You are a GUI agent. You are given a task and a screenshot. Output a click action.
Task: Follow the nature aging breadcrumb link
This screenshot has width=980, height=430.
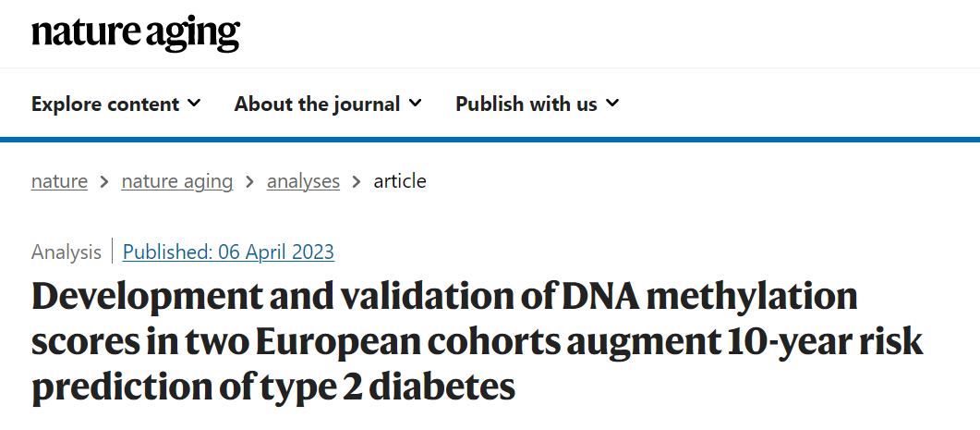pos(176,181)
